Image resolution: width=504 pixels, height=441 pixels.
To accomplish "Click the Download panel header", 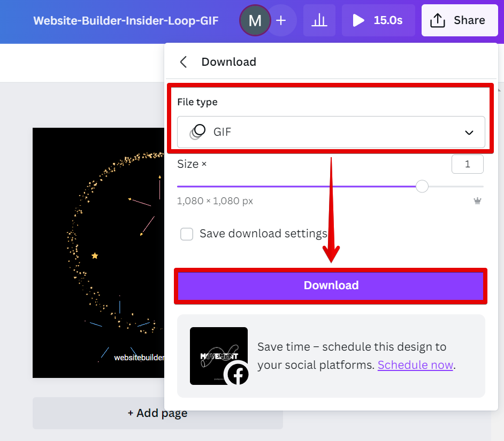I will pos(228,61).
